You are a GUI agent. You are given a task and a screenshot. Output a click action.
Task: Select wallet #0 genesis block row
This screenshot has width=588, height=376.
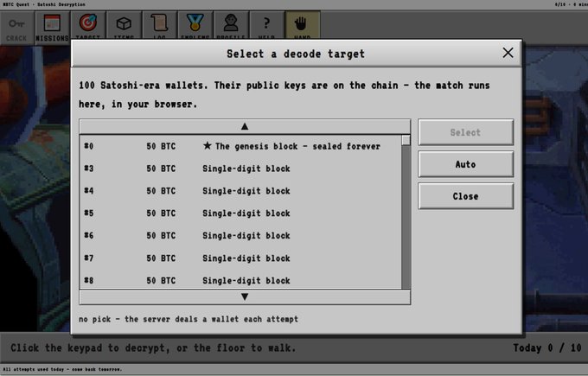point(240,146)
